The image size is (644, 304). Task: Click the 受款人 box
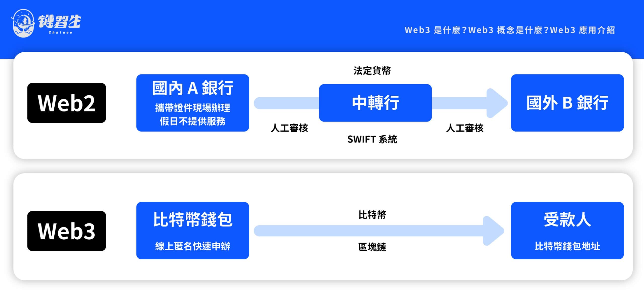[x=567, y=231]
